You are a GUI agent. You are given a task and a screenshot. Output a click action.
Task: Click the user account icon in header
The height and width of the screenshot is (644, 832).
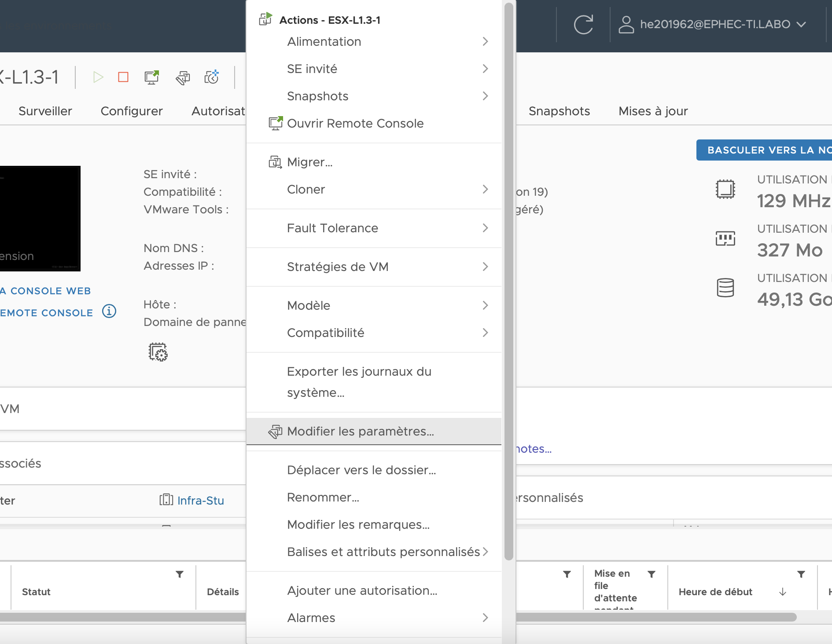(x=626, y=25)
